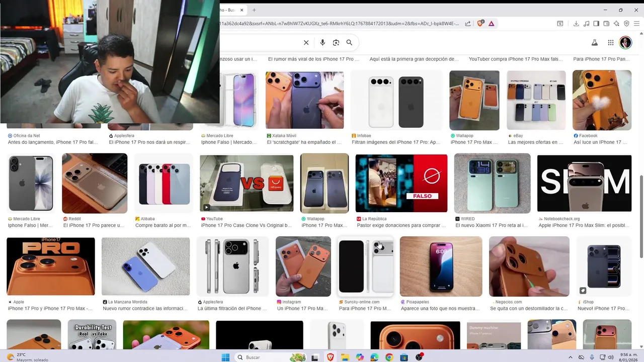Open La Manzana Mordida blue and white iPhones image

[146, 266]
